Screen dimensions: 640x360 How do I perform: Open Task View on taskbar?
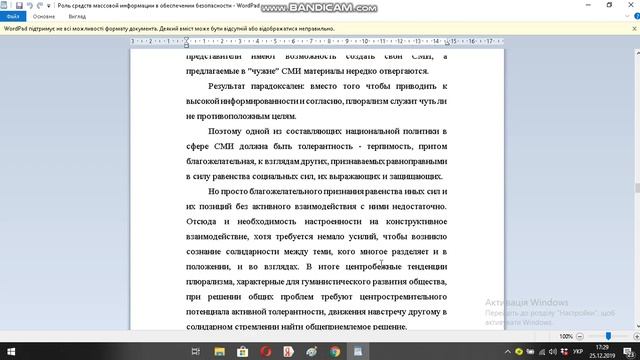[196, 351]
